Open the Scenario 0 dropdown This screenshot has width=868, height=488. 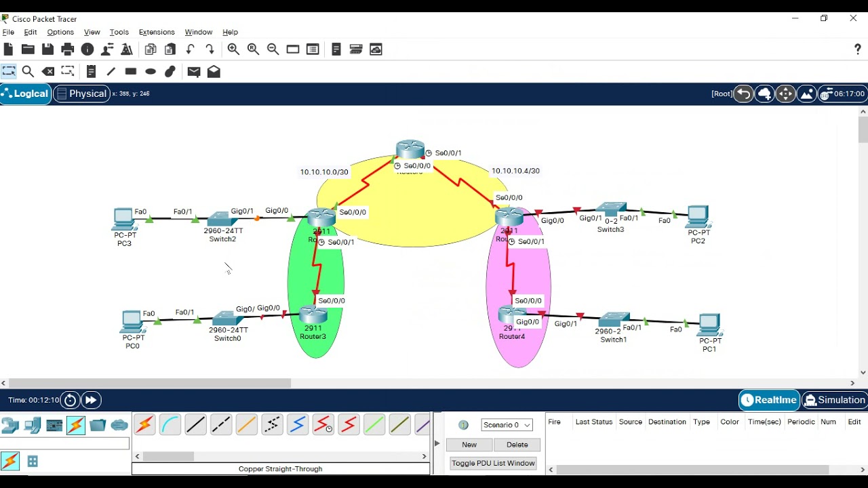[507, 425]
